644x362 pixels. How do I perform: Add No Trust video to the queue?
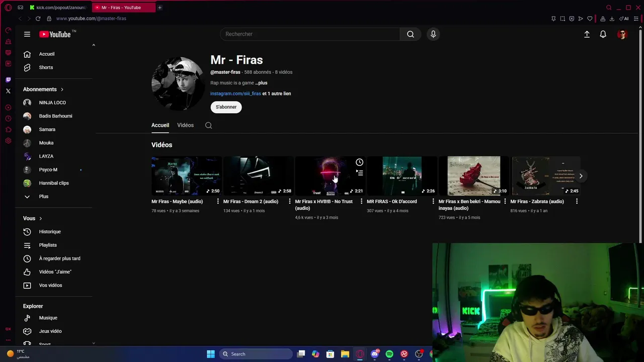(359, 172)
